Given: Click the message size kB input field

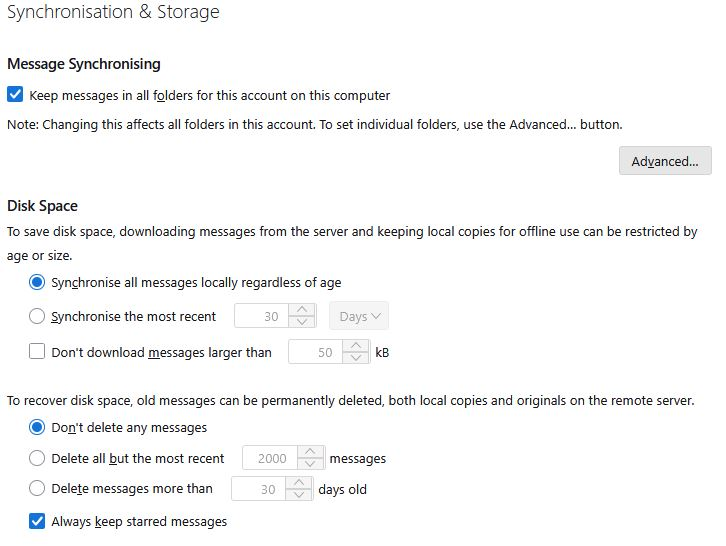Looking at the screenshot, I should click(x=315, y=352).
